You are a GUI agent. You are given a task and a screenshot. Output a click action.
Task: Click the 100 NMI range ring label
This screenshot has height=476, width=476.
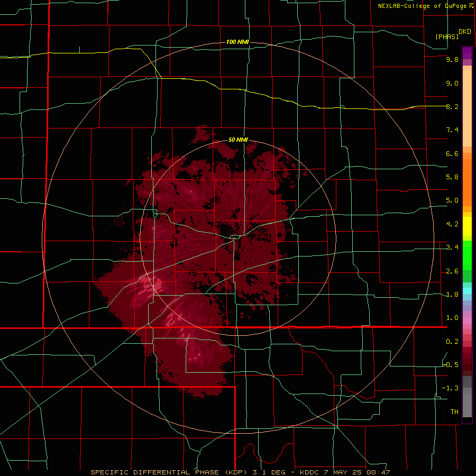(237, 42)
